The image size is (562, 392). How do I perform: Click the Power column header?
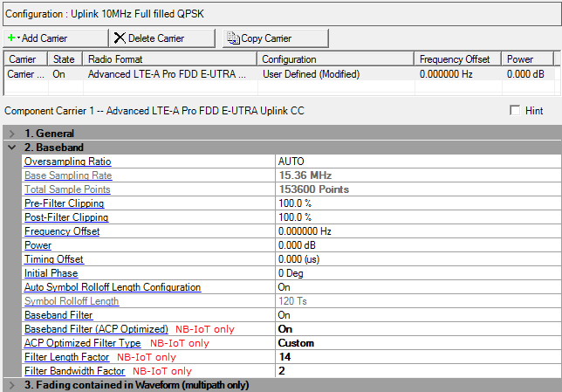point(527,58)
